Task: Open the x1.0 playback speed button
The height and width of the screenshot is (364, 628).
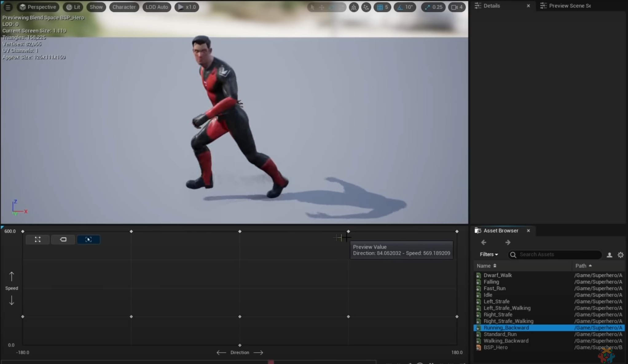Action: point(187,7)
